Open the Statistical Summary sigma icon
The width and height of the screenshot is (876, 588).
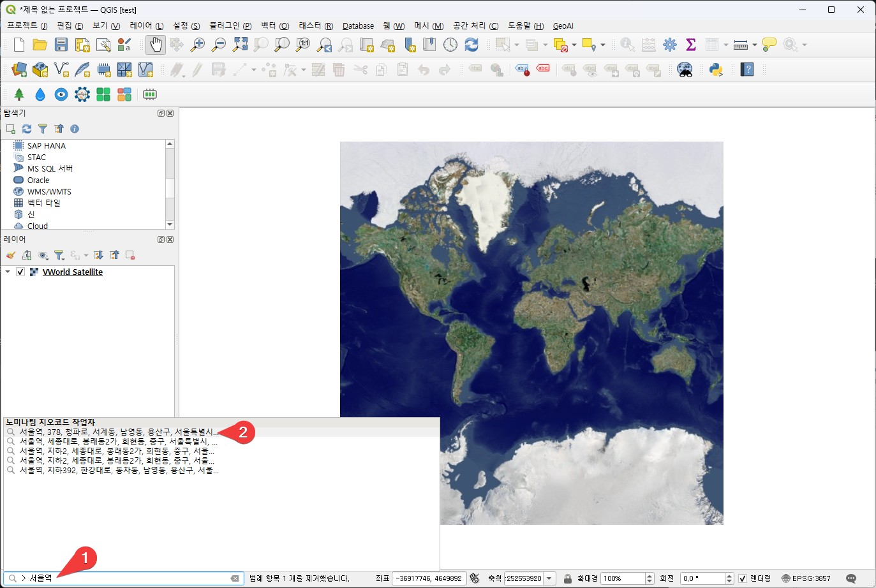pos(690,45)
